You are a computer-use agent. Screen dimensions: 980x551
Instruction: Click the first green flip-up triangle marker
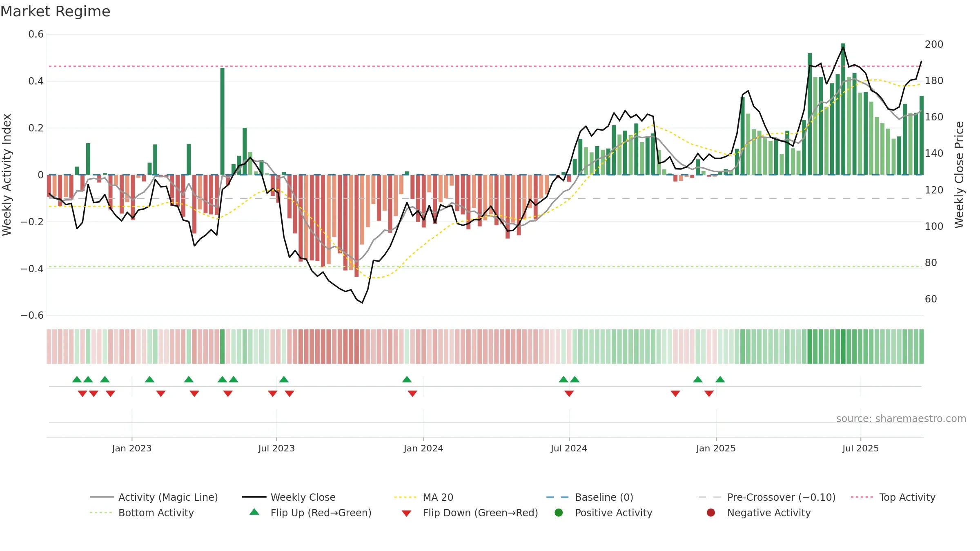77,380
